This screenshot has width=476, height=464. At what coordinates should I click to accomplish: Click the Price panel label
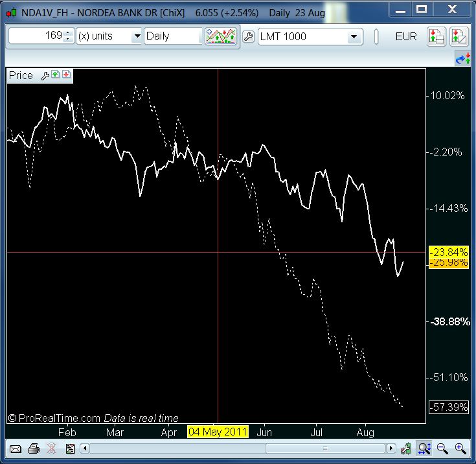click(x=21, y=75)
